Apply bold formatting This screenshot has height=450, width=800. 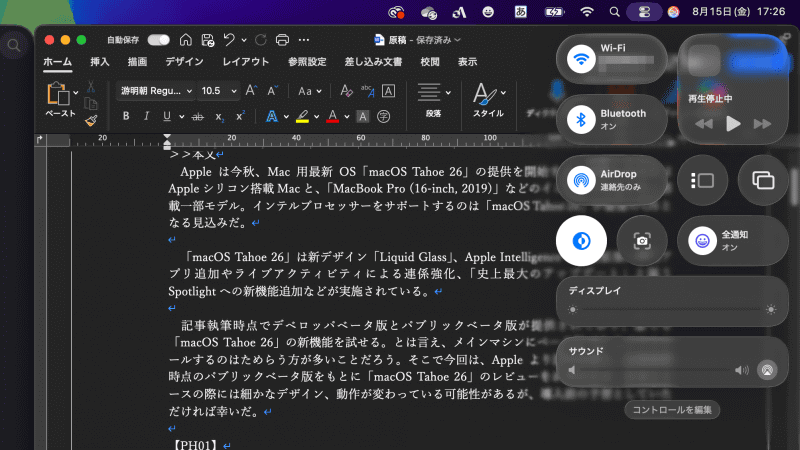[126, 116]
